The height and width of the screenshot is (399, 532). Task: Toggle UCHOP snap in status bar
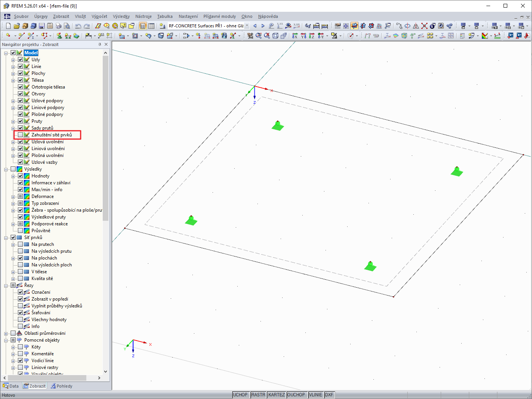click(x=240, y=395)
